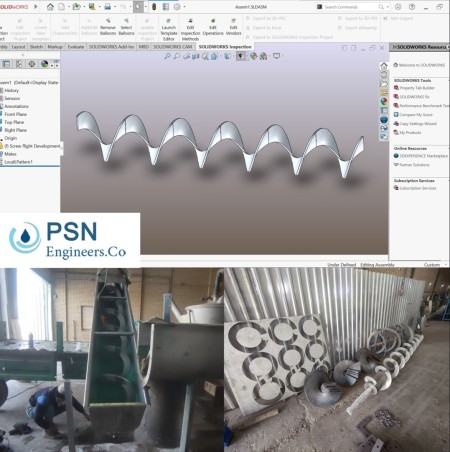Open dropdown arrow beside the Print icon
450x452 pixels.
pyautogui.click(x=115, y=7)
